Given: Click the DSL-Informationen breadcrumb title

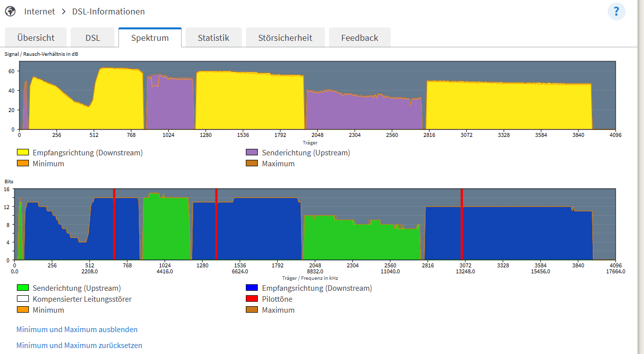Looking at the screenshot, I should 108,11.
